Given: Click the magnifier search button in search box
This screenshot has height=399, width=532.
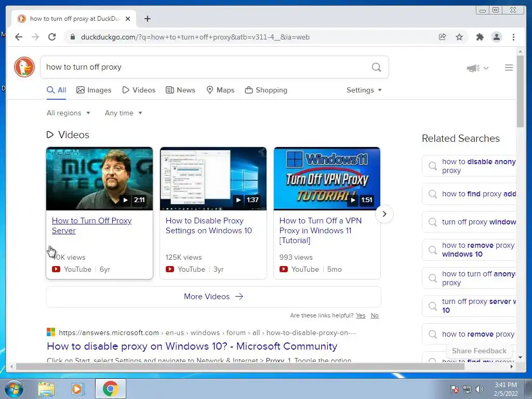Looking at the screenshot, I should pyautogui.click(x=376, y=67).
